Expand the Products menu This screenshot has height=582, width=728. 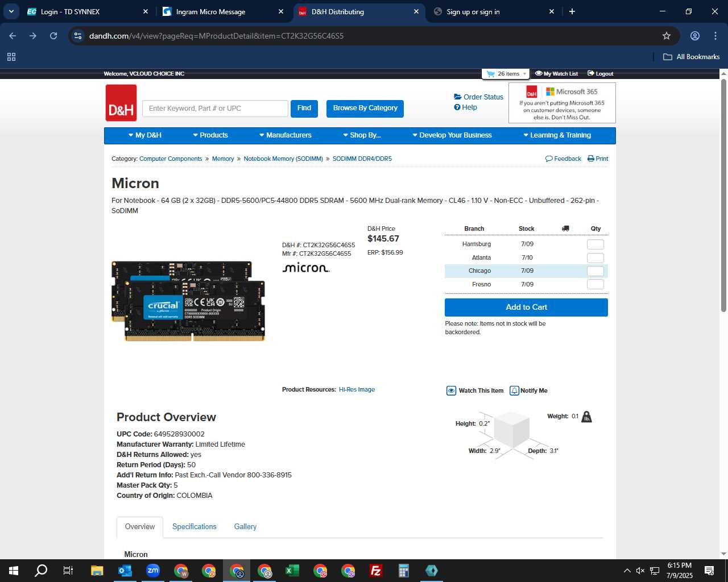click(210, 135)
